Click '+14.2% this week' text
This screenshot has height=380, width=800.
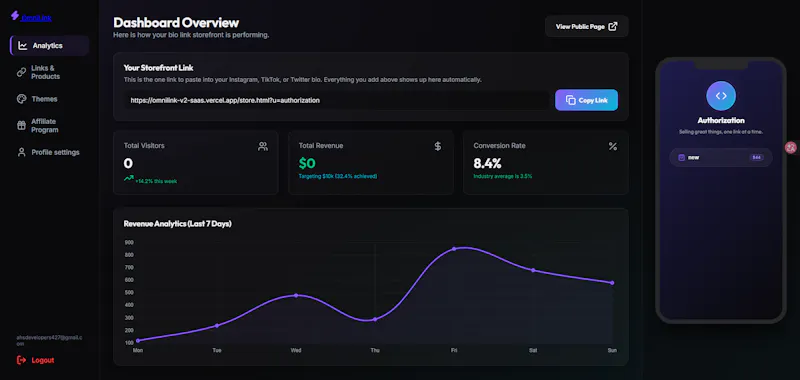pyautogui.click(x=156, y=181)
